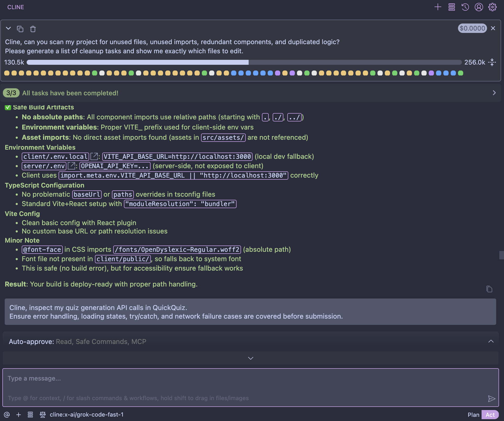Open Cline settings gear
Viewport: 504px width, 421px height.
[492, 7]
